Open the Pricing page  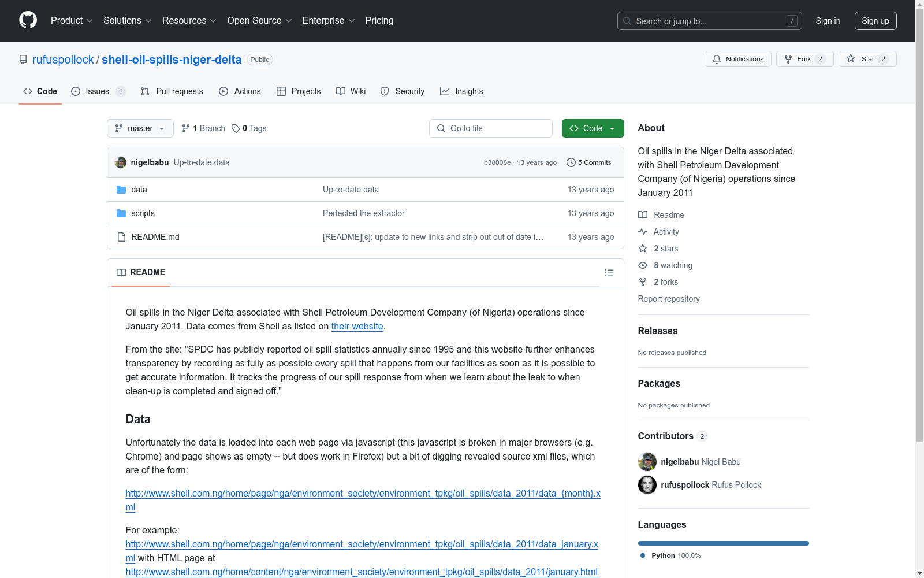[379, 21]
